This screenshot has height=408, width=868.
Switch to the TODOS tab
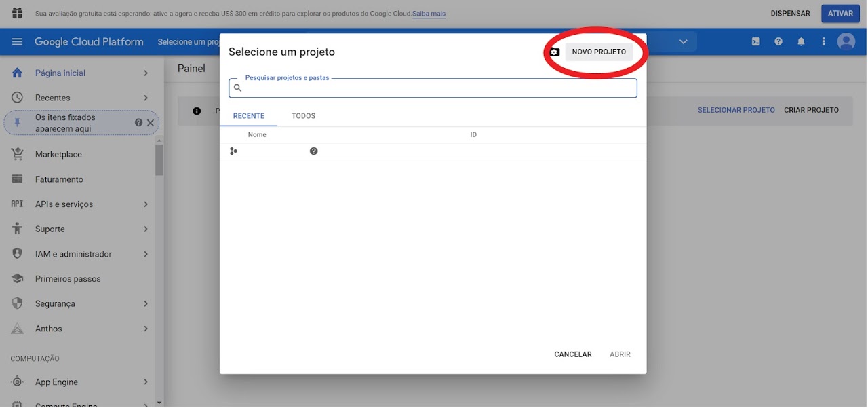[303, 116]
